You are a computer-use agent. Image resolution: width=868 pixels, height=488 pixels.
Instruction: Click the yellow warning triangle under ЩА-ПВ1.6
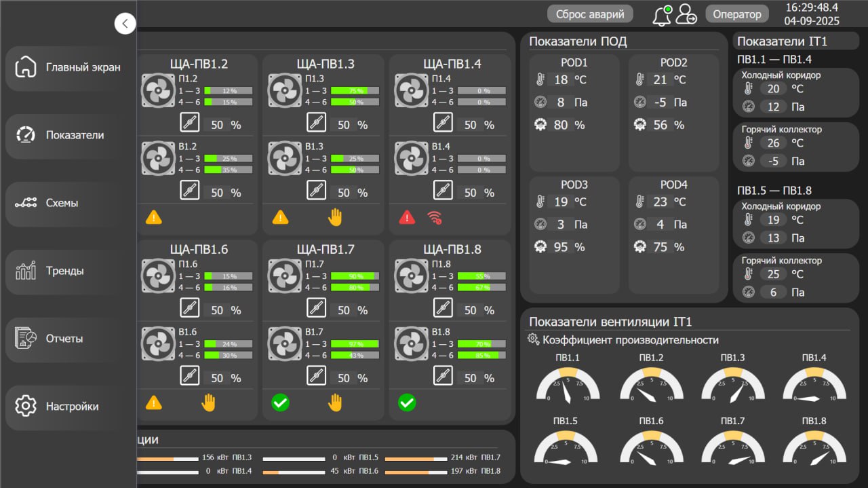[154, 402]
